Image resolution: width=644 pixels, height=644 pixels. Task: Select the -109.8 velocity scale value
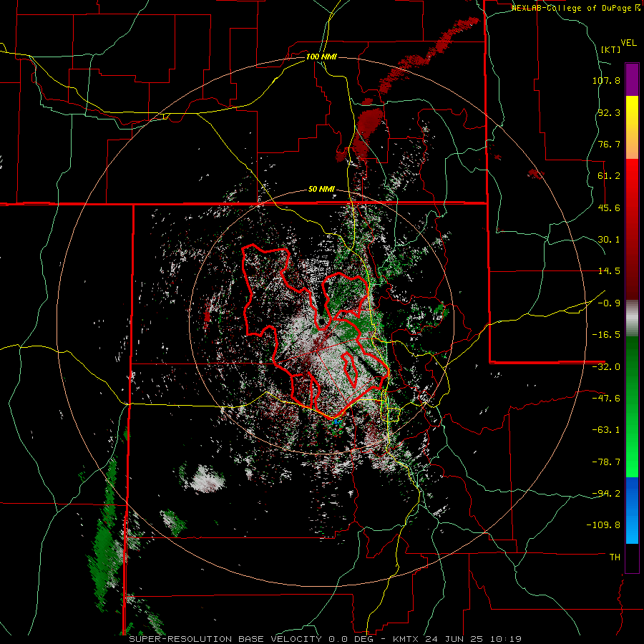coord(603,525)
